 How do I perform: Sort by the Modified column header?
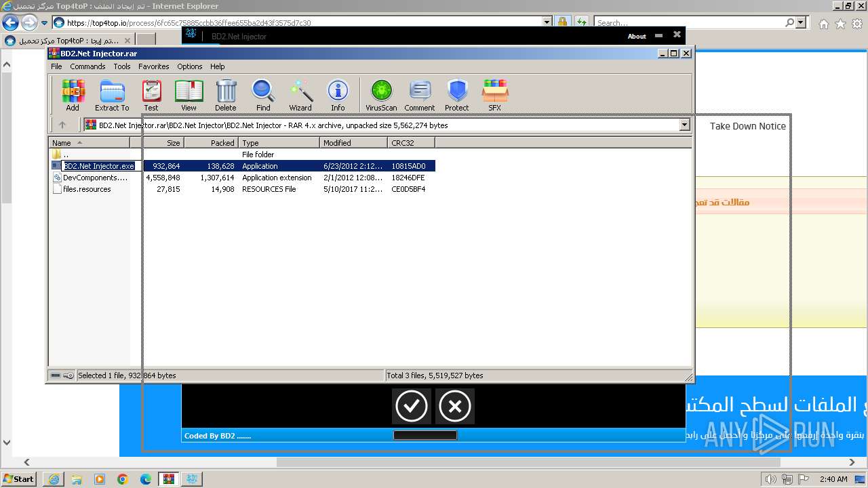pyautogui.click(x=353, y=143)
